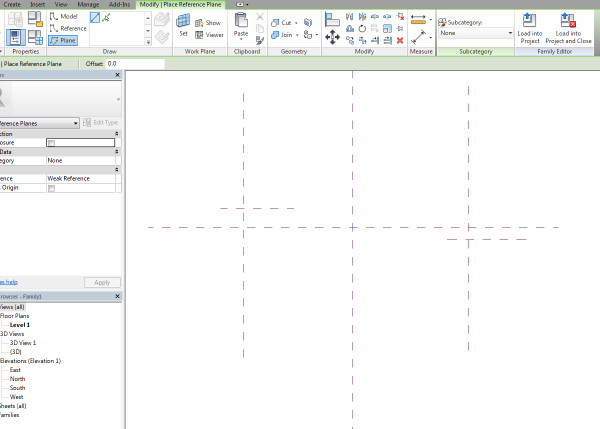Close the Properties palette
Screen dimensions: 600x429
click(117, 75)
